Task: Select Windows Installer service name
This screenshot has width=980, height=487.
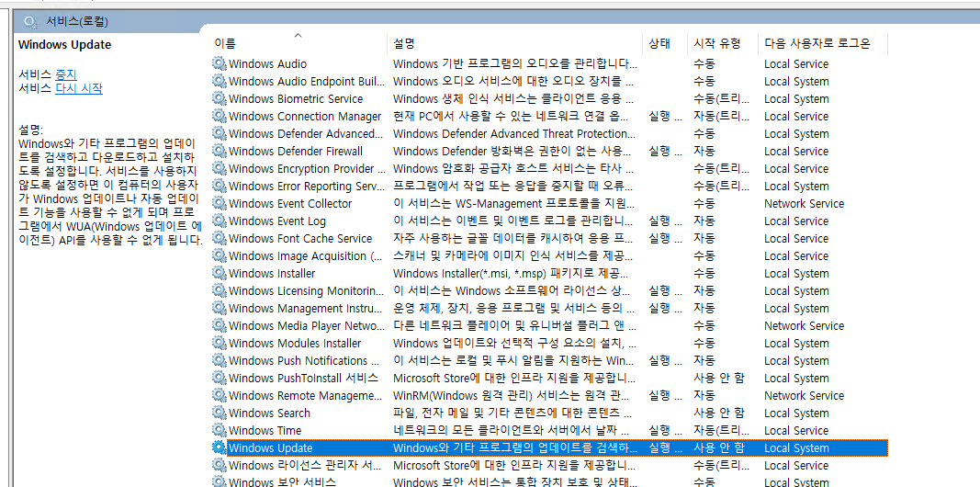Action: (x=272, y=274)
